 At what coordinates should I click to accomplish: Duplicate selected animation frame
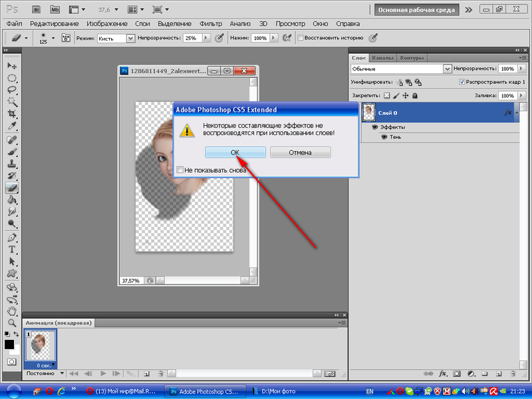[x=146, y=374]
